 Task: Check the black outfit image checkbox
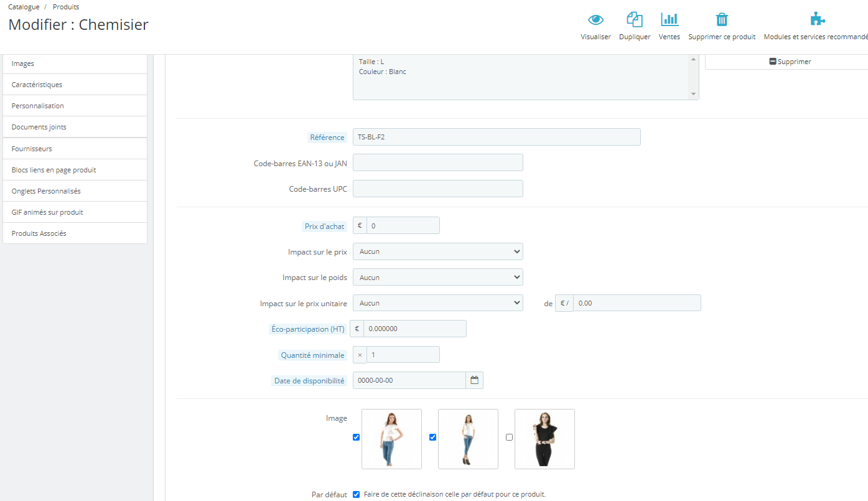pyautogui.click(x=510, y=438)
